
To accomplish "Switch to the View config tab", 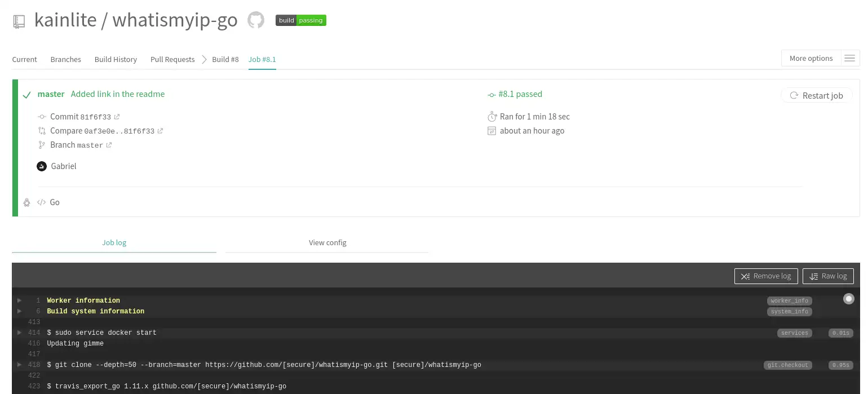I will [x=327, y=243].
